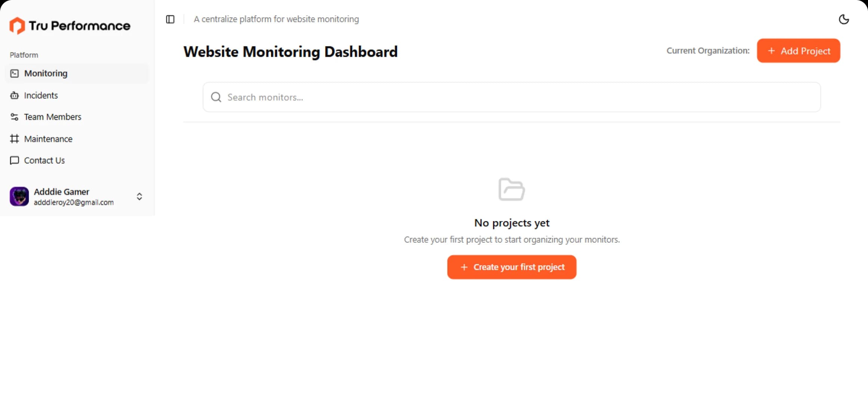868x413 pixels.
Task: Open the Adddie Gamer user profile menu
Action: [77, 197]
